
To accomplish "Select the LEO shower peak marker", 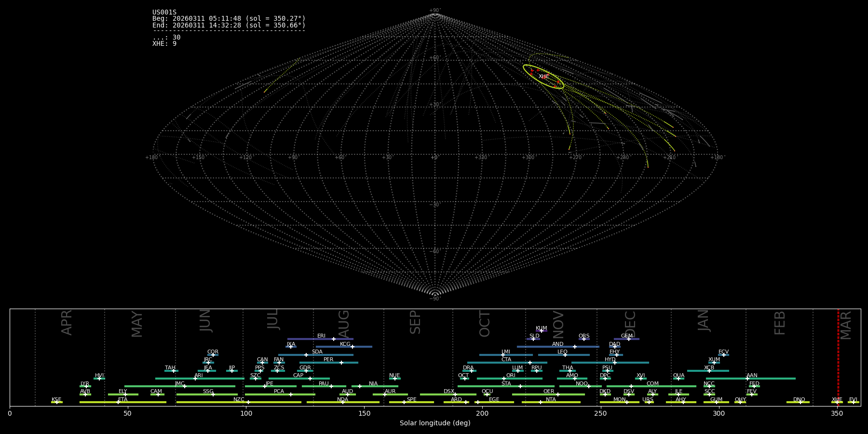I will [x=565, y=355].
